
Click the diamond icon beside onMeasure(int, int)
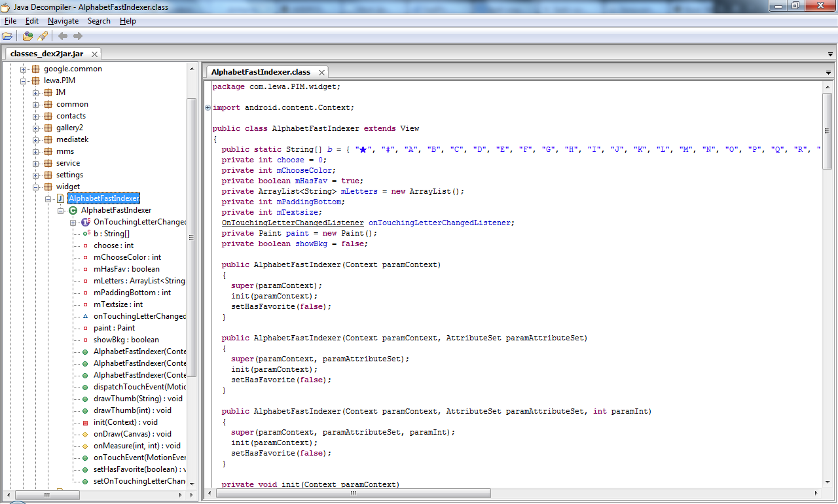pyautogui.click(x=86, y=446)
